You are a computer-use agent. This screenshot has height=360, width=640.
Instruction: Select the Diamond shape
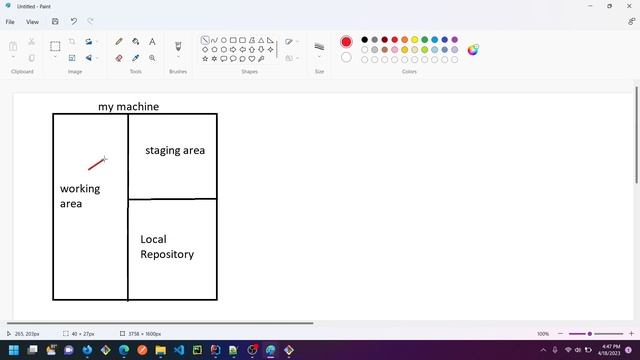tap(205, 49)
